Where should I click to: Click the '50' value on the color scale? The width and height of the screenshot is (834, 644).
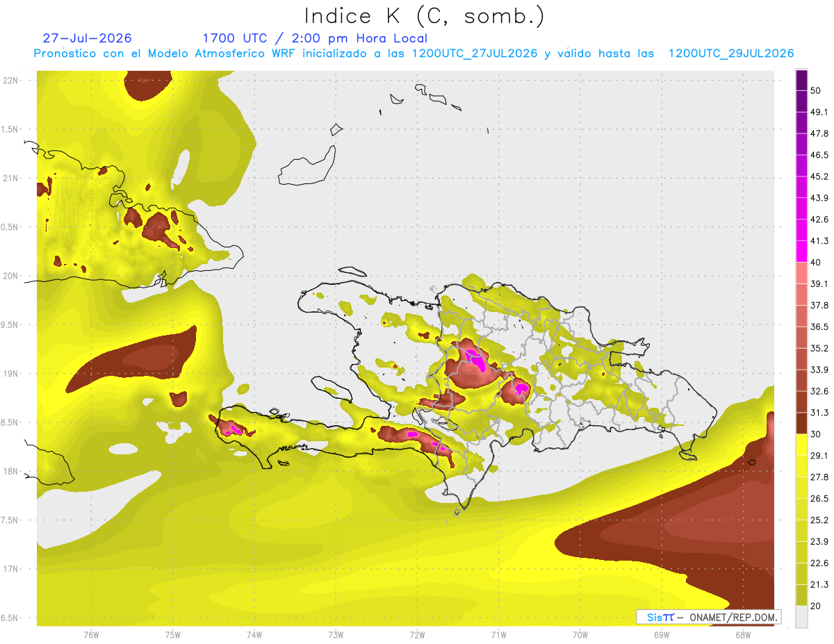[817, 91]
